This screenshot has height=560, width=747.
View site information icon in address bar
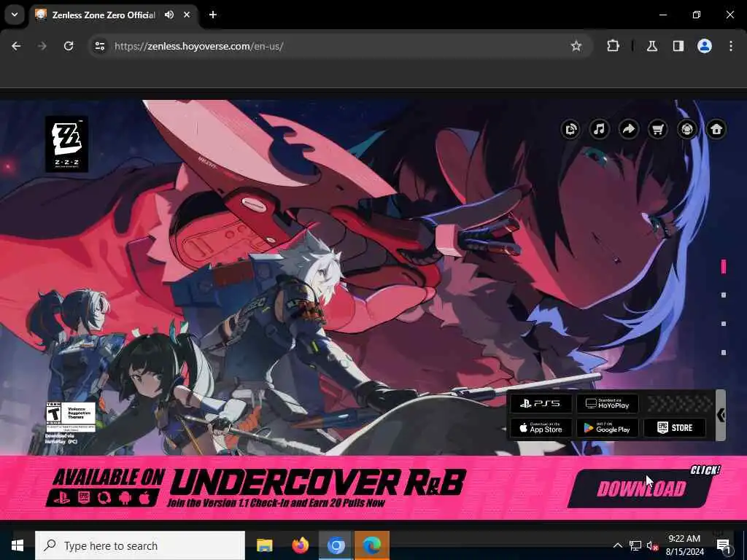[x=99, y=46]
